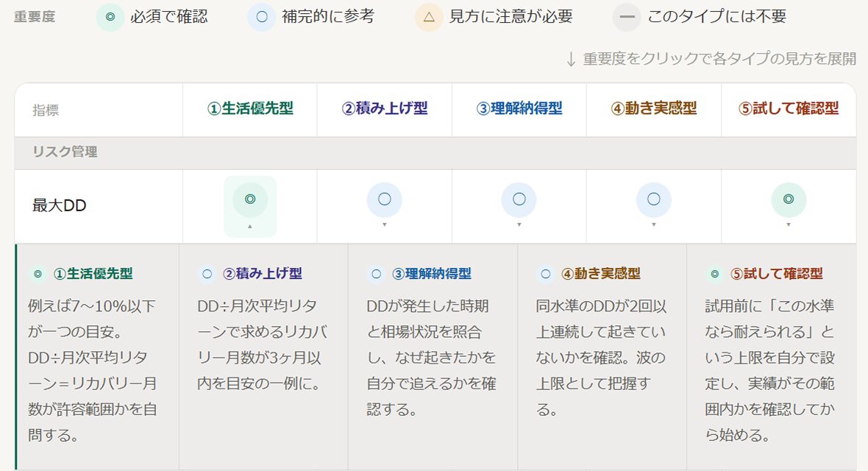Click the circle icon beside ④動き実感型 detail heading

pyautogui.click(x=546, y=274)
